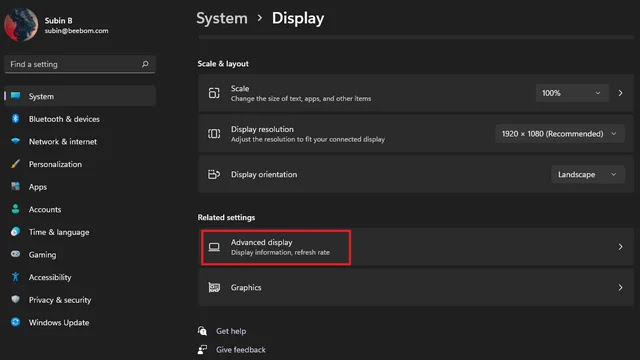Click the Find a setting field
The height and width of the screenshot is (360, 640).
point(80,64)
